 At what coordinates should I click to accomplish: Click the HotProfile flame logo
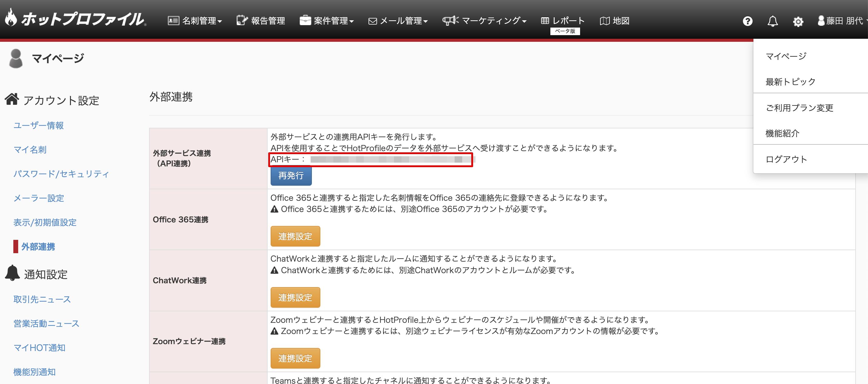tap(11, 18)
